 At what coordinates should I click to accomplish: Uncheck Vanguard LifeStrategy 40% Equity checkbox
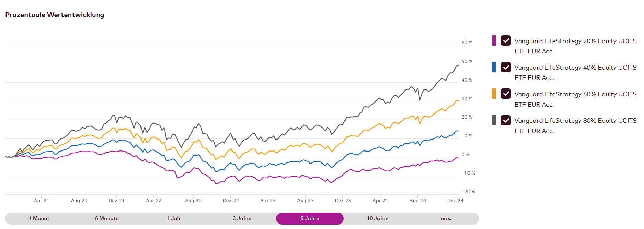pos(506,67)
